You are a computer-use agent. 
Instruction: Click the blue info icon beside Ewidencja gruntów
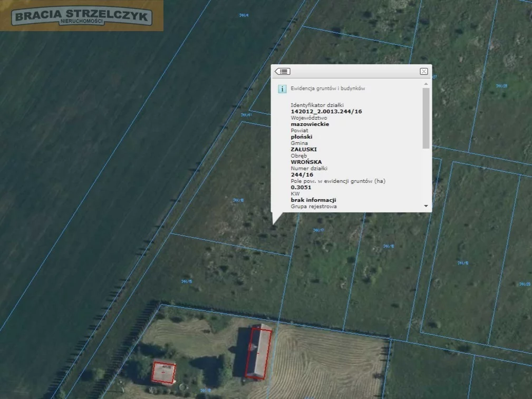pyautogui.click(x=282, y=89)
